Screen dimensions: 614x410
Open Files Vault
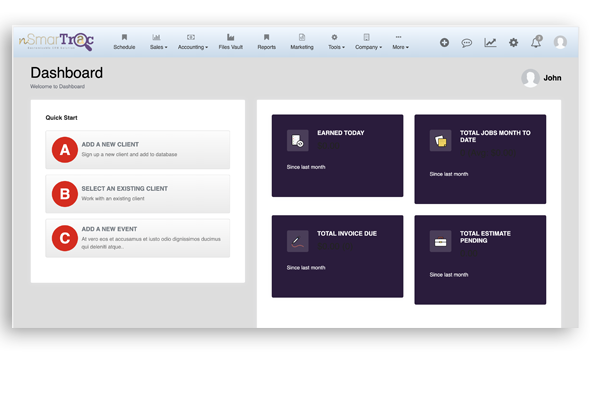[231, 42]
